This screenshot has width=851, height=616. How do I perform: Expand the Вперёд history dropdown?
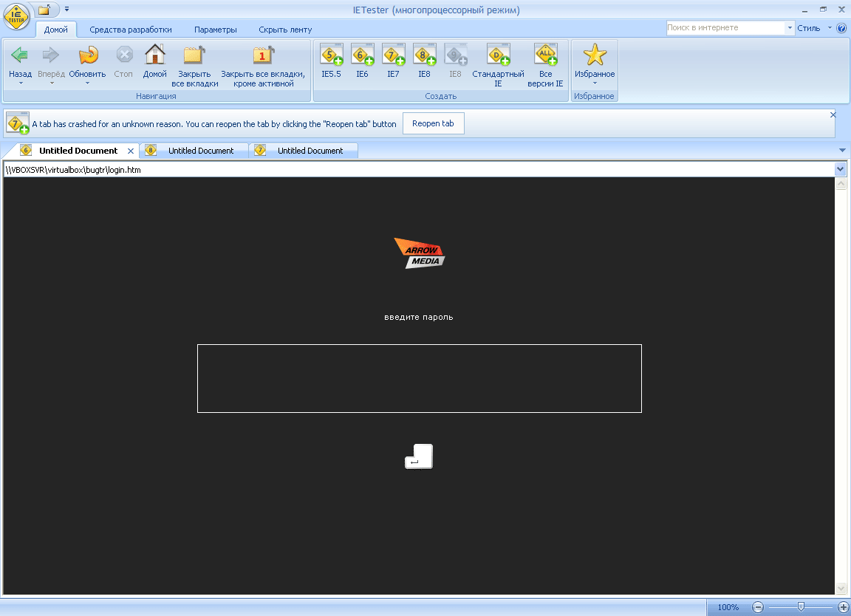(52, 83)
